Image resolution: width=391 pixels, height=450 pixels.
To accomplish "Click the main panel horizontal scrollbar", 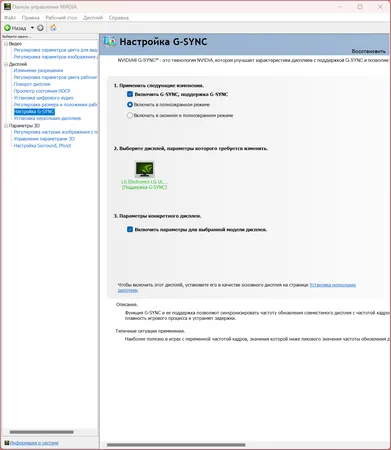I will pos(176,445).
